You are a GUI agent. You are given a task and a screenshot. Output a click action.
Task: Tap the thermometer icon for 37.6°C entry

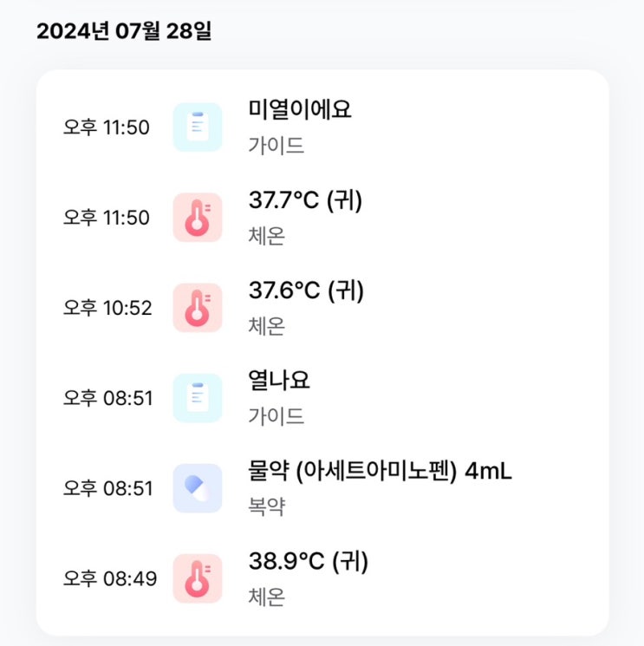pyautogui.click(x=198, y=308)
